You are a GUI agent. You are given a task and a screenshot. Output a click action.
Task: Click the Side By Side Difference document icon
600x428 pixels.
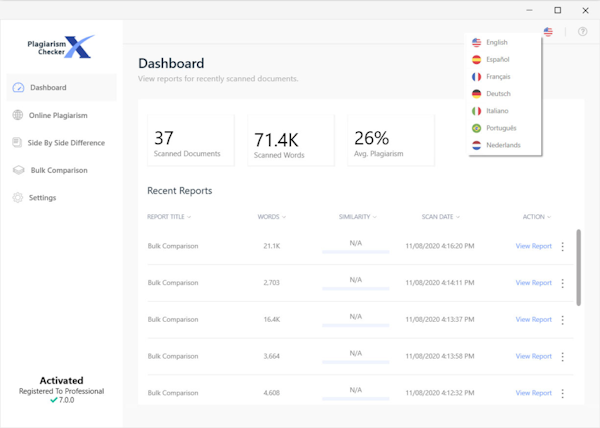point(18,143)
